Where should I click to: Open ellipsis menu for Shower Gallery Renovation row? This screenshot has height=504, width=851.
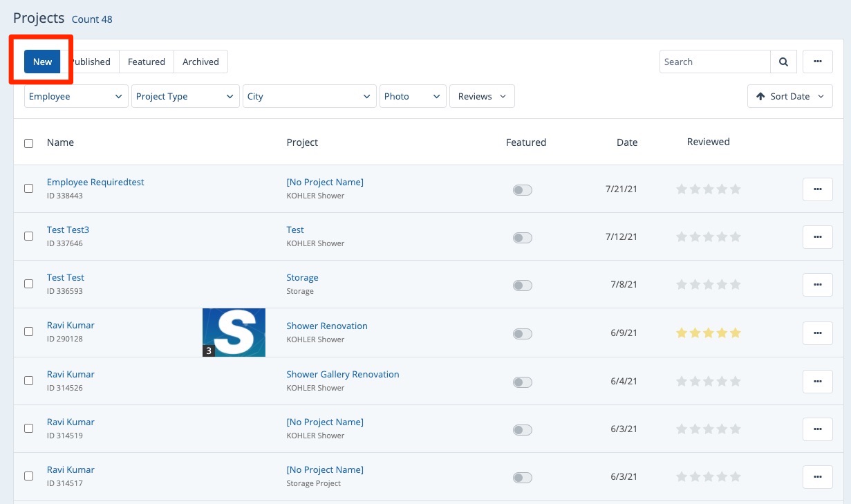point(817,382)
